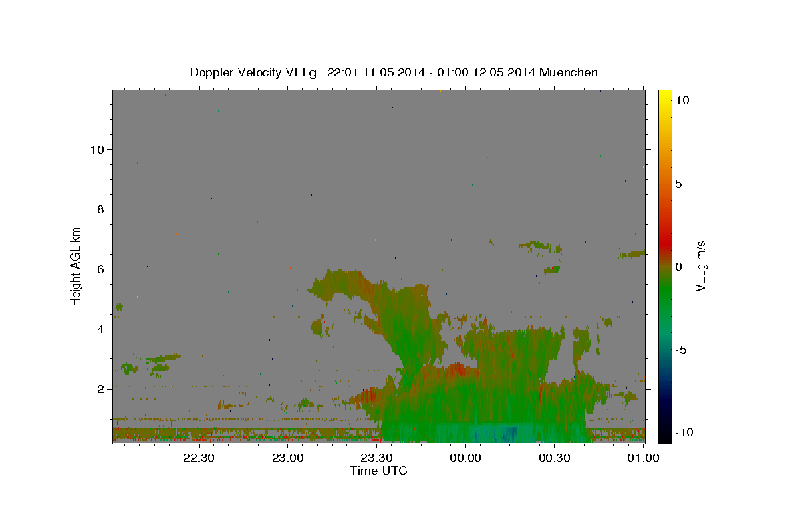Click the 00:30 time tick label
This screenshot has height=532, width=798.
pyautogui.click(x=555, y=458)
